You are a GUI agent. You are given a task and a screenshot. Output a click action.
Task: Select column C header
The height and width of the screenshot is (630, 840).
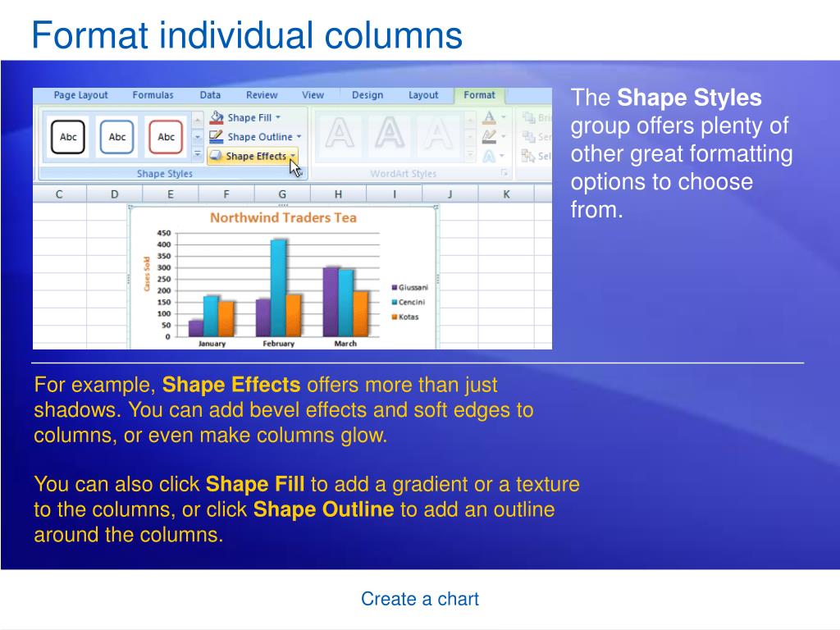(59, 194)
